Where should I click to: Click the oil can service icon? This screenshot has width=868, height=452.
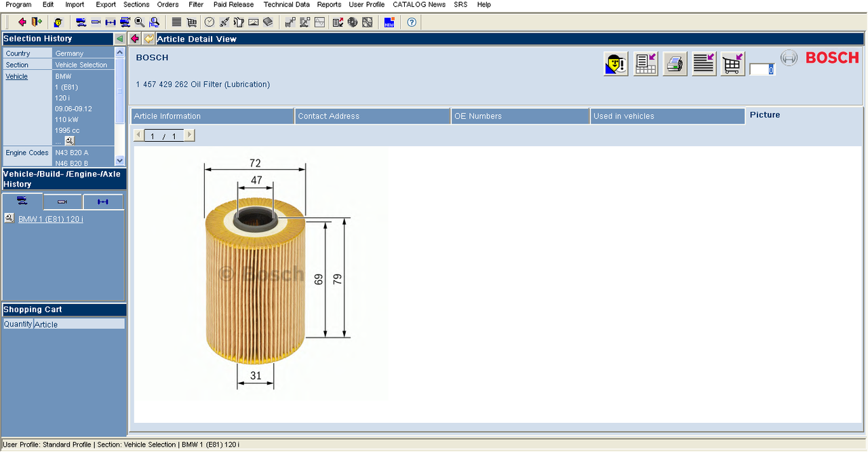(x=239, y=22)
